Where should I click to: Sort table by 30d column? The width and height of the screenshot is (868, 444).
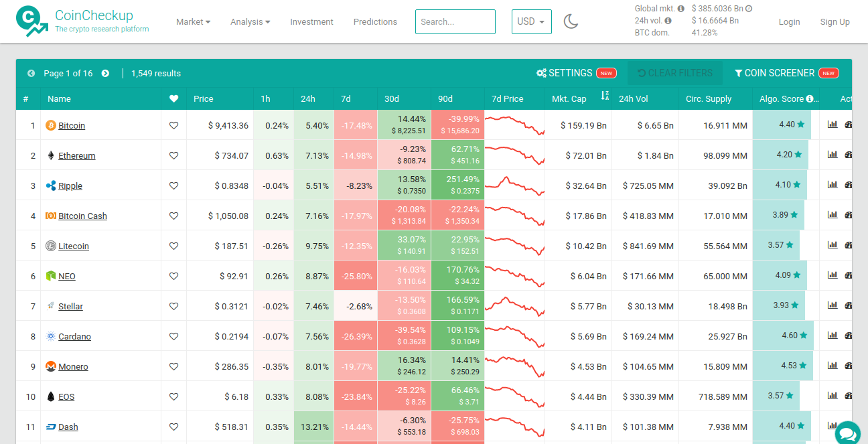pyautogui.click(x=391, y=98)
